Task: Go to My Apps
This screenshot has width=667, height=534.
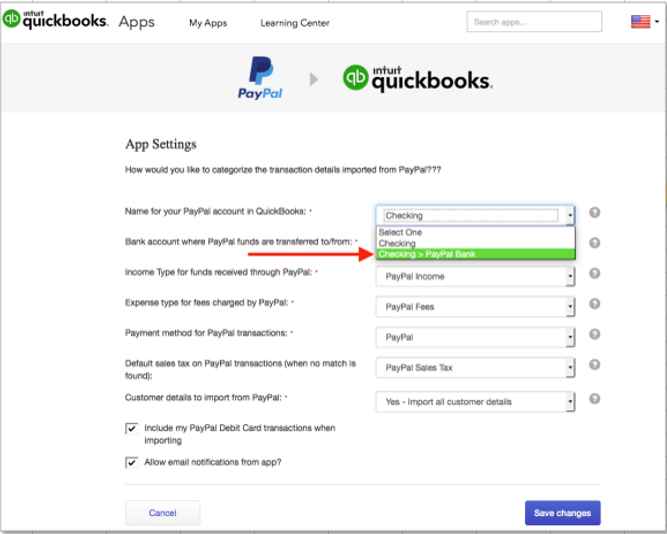Action: (208, 23)
